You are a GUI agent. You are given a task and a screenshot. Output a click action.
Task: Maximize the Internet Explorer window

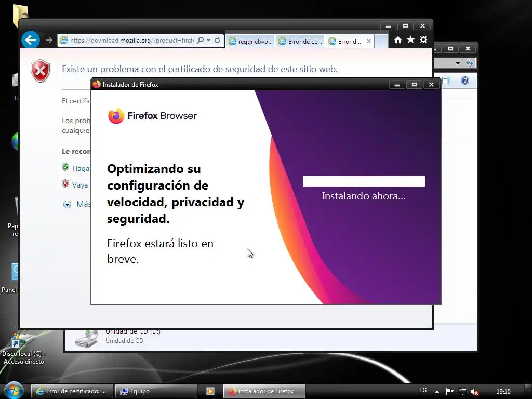coord(405,26)
